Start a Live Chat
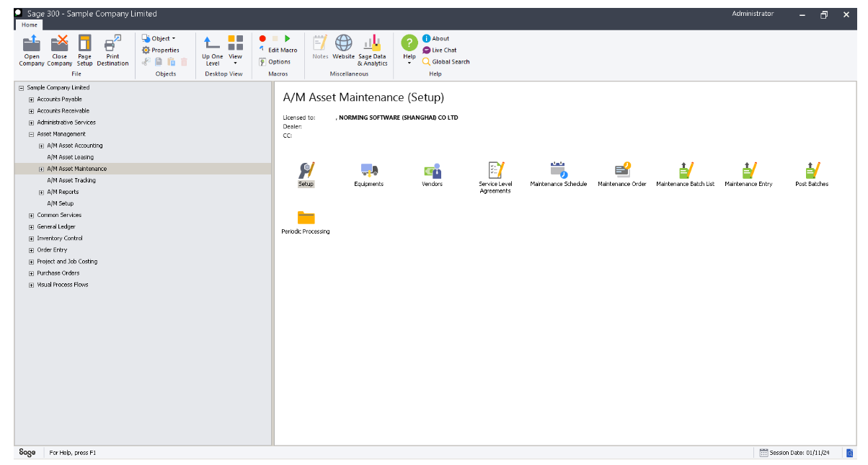This screenshot has height=465, width=868. coord(439,50)
